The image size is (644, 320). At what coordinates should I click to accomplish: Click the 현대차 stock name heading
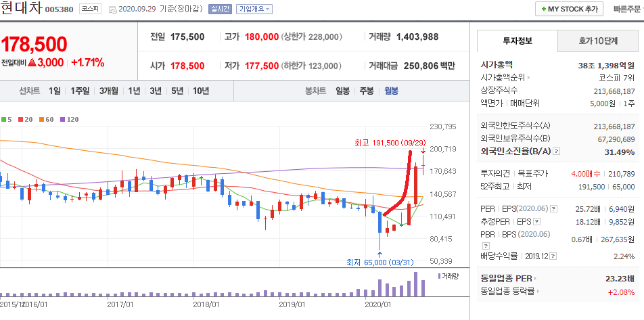[20, 8]
